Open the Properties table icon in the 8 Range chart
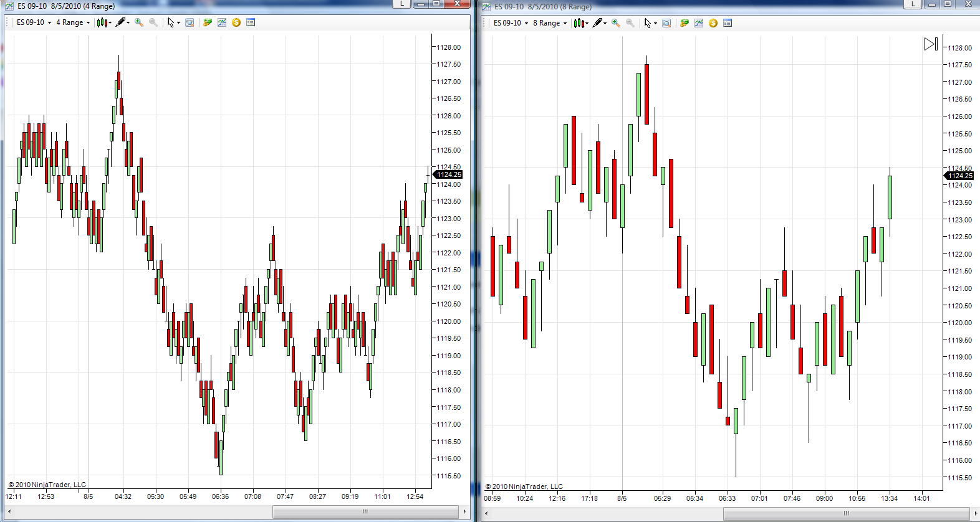 728,23
